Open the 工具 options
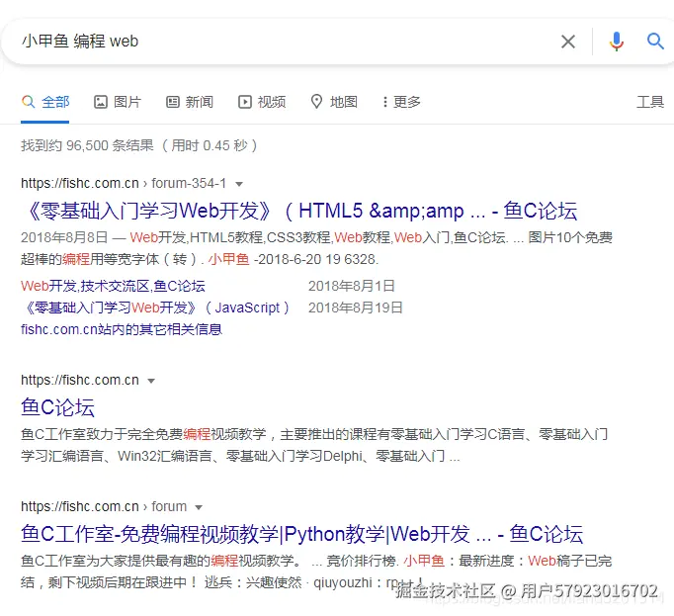The image size is (674, 616). 650,102
